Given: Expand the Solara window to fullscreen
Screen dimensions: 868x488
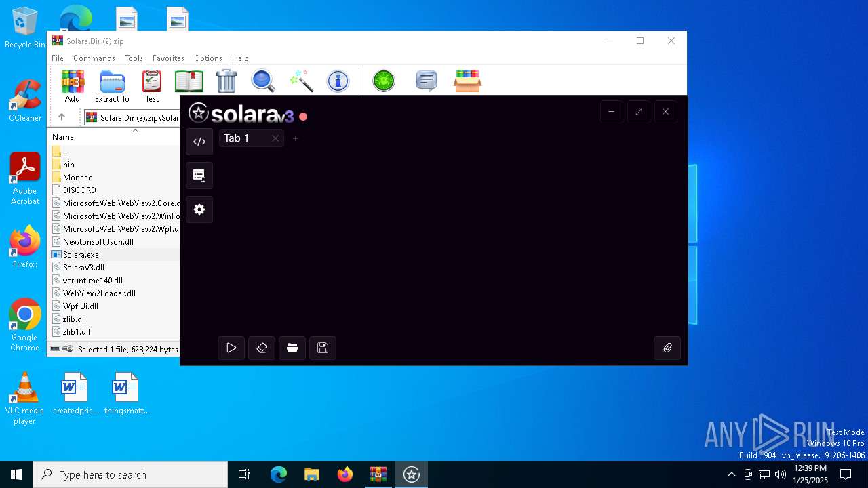Looking at the screenshot, I should coord(639,112).
